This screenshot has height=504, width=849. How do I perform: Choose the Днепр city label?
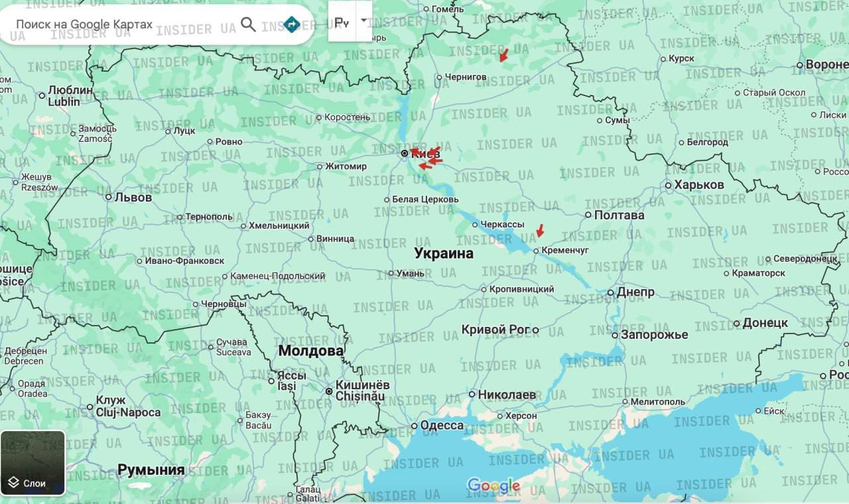coord(635,292)
